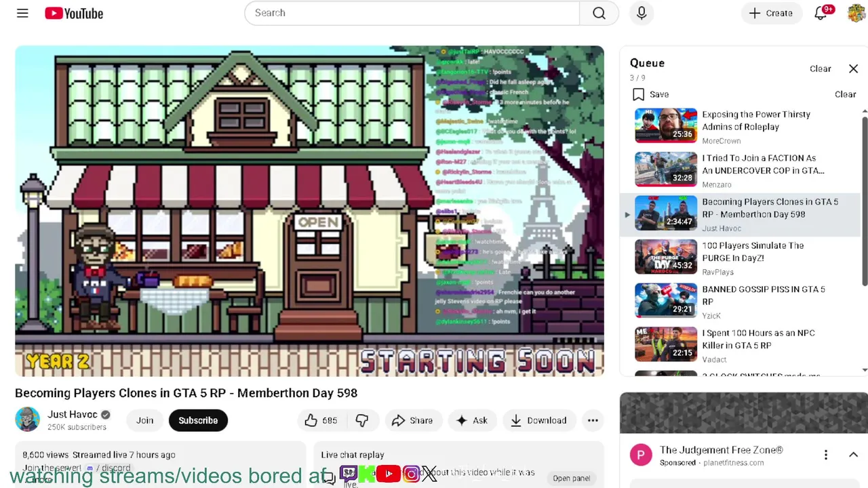Screen dimensions: 868x488
Task: Play 'I Spent 100 Hours as an NPC' thumbnail
Action: (x=665, y=344)
